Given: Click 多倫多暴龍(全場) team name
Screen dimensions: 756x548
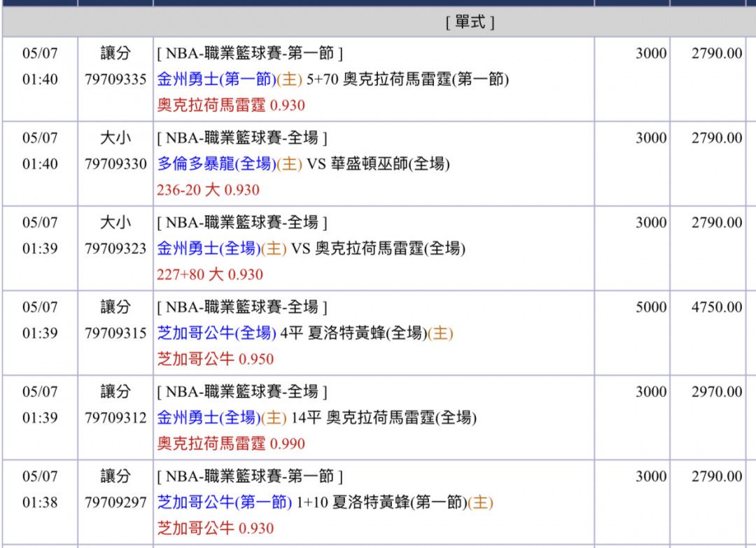Looking at the screenshot, I should [x=216, y=164].
